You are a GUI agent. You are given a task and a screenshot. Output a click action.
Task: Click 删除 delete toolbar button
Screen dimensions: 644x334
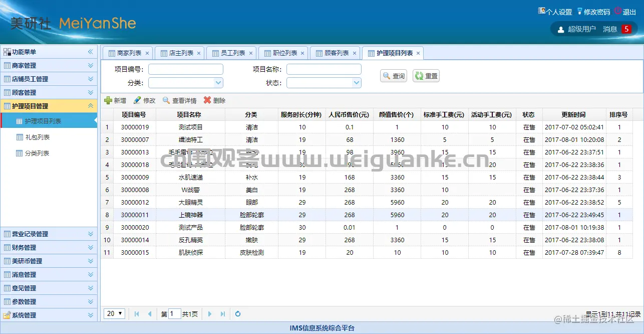coord(214,100)
